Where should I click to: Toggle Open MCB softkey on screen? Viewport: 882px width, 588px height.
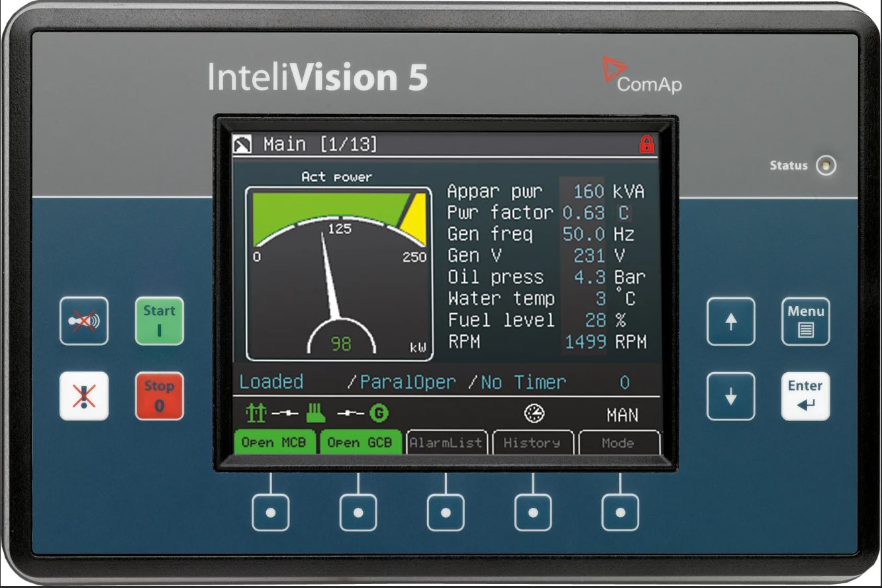(274, 442)
